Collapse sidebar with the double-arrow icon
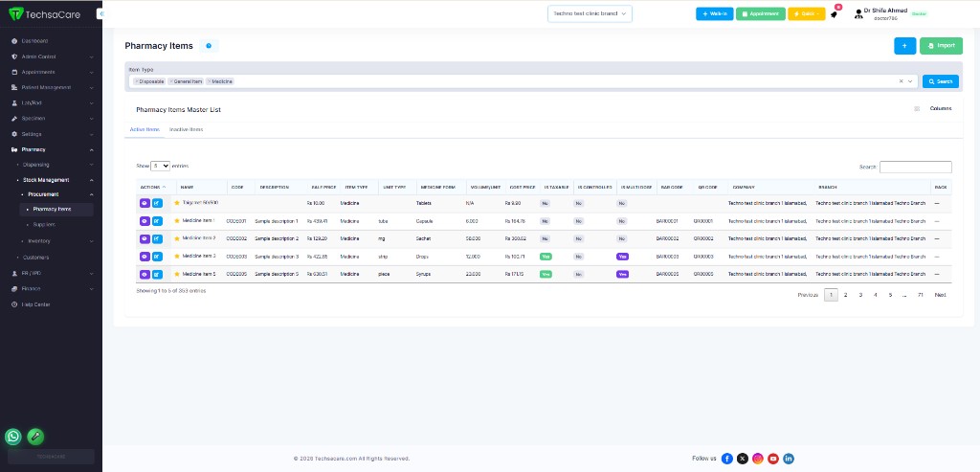980x472 pixels. point(100,13)
